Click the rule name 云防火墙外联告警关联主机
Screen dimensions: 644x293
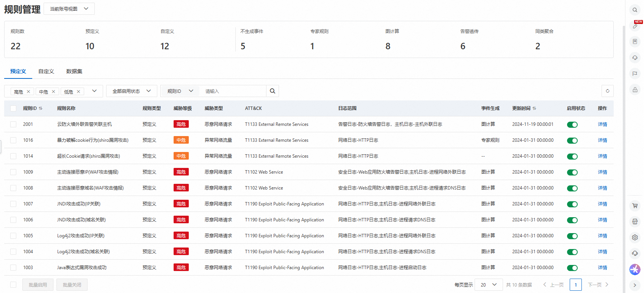85,124
